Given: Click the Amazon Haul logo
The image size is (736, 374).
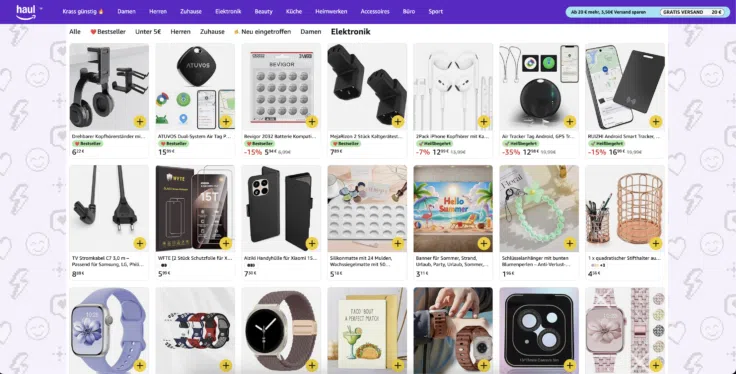Looking at the screenshot, I should pyautogui.click(x=26, y=12).
